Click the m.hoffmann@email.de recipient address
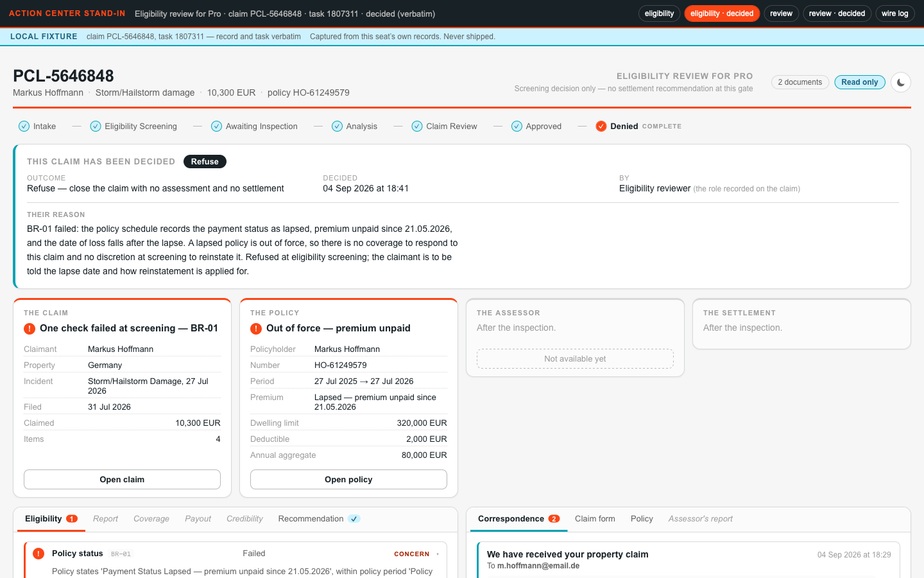Image resolution: width=924 pixels, height=578 pixels. tap(538, 566)
